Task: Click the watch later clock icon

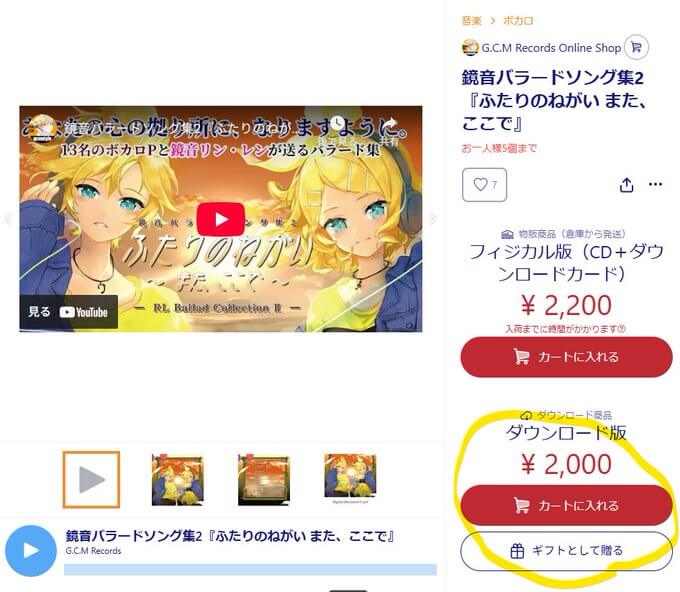Action: [338, 123]
